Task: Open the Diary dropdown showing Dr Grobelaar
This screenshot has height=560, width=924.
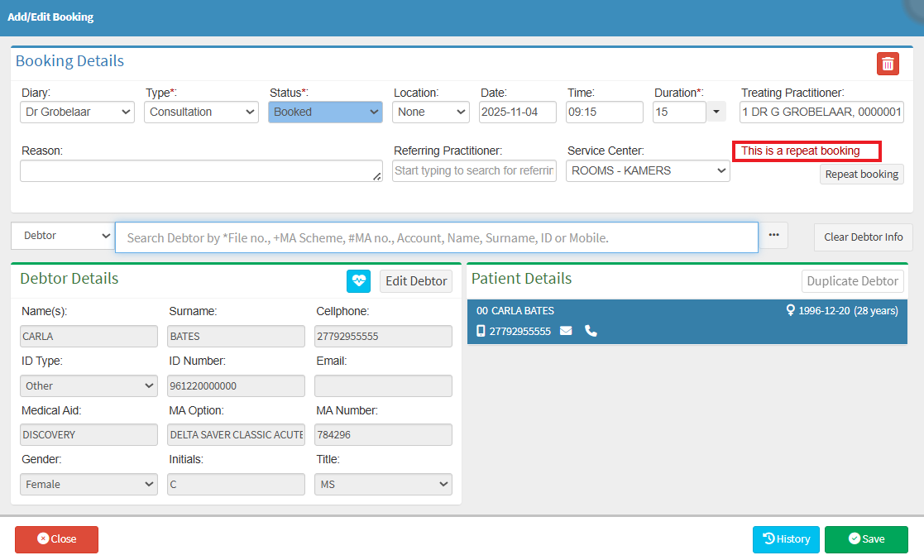Action: (x=77, y=112)
